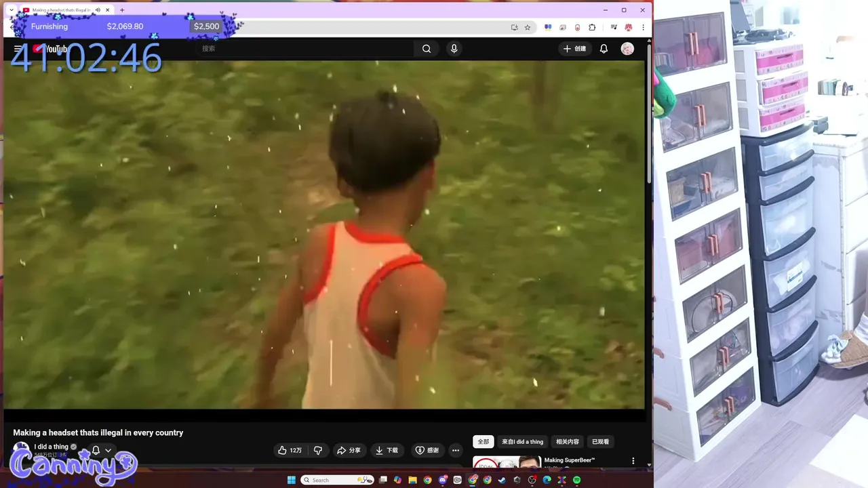
Task: Switch to the Making a headset browser tab
Action: click(61, 10)
